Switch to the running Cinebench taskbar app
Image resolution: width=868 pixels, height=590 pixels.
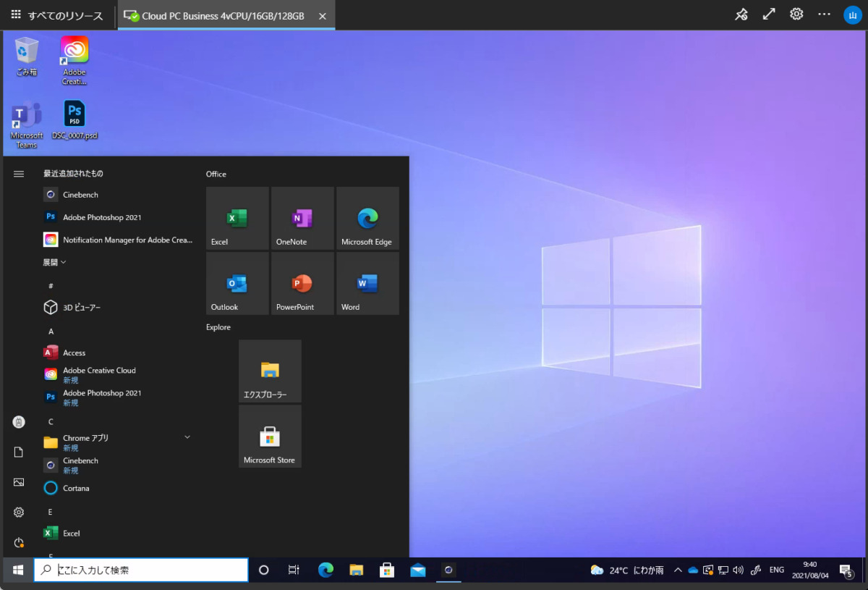click(448, 570)
